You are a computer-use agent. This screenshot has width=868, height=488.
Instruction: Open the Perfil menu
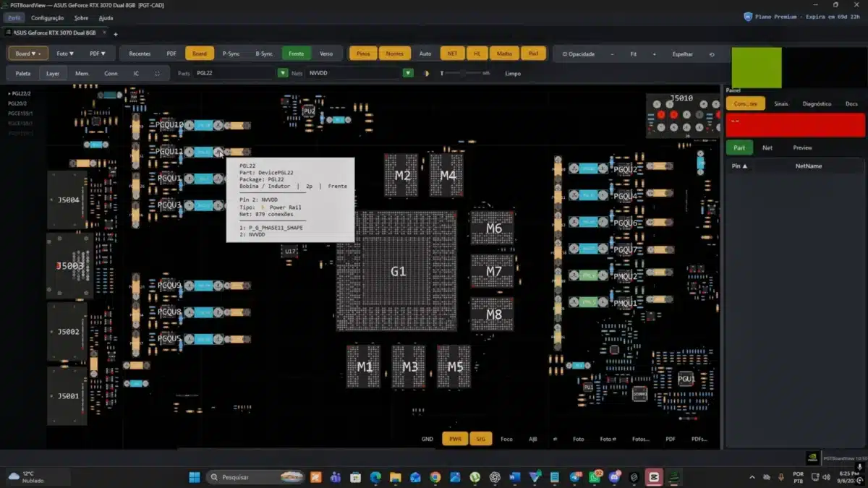click(14, 17)
